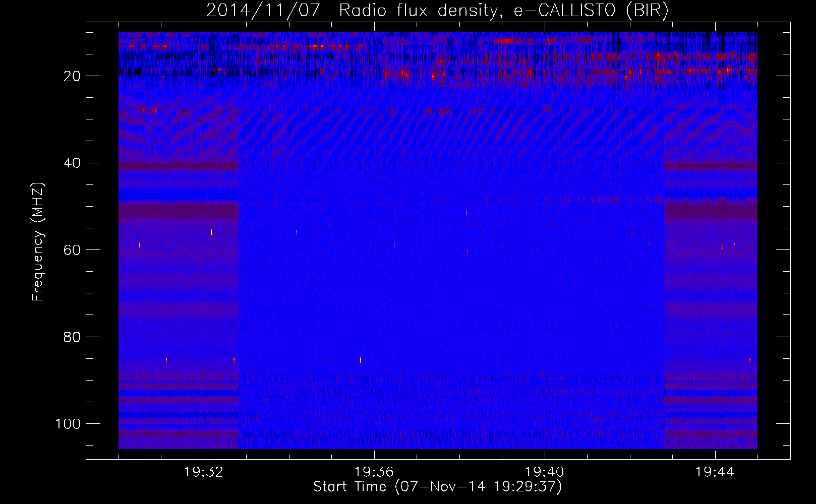Click the 80 MHz frequency tick label
816x504 pixels.
(72, 337)
